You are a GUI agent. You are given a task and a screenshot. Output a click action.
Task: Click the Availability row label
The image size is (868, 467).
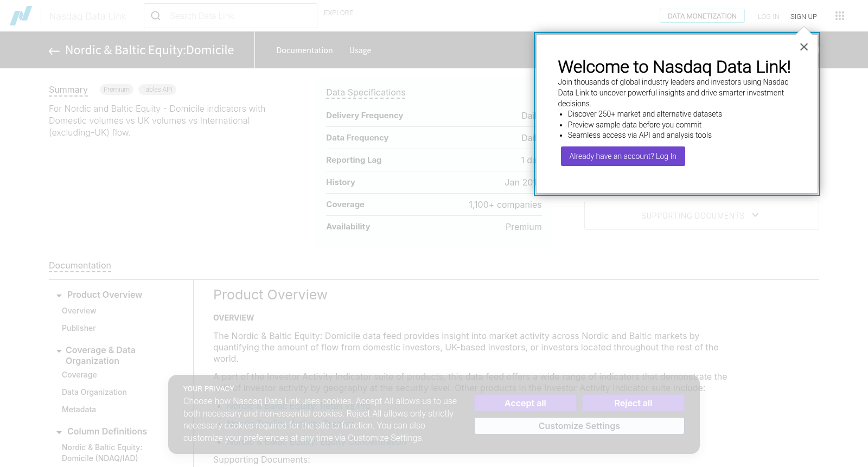pos(348,227)
